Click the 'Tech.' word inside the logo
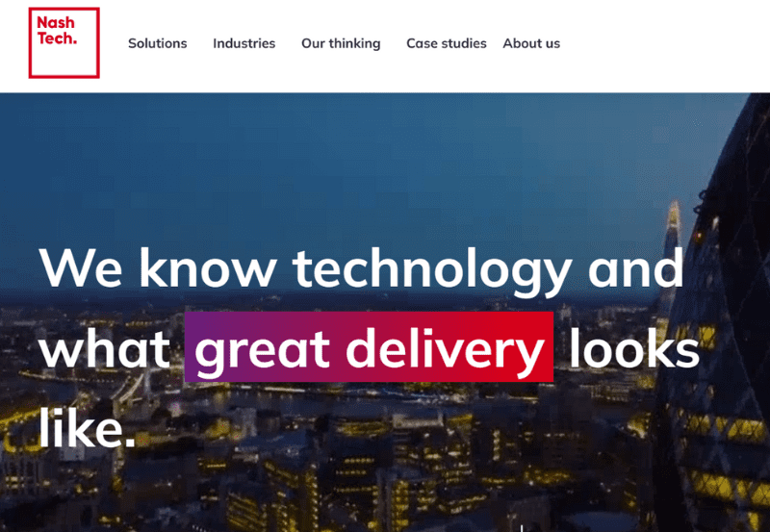The height and width of the screenshot is (532, 770). click(57, 38)
